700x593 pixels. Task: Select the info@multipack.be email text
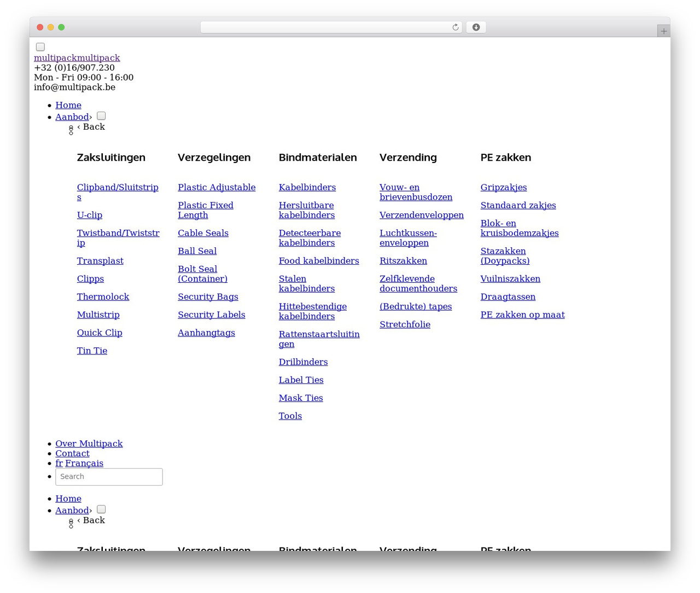pos(74,88)
